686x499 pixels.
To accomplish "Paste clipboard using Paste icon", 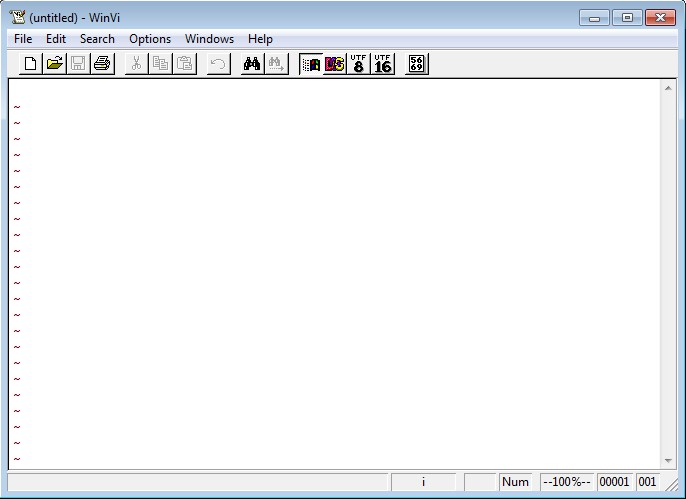I will (185, 64).
